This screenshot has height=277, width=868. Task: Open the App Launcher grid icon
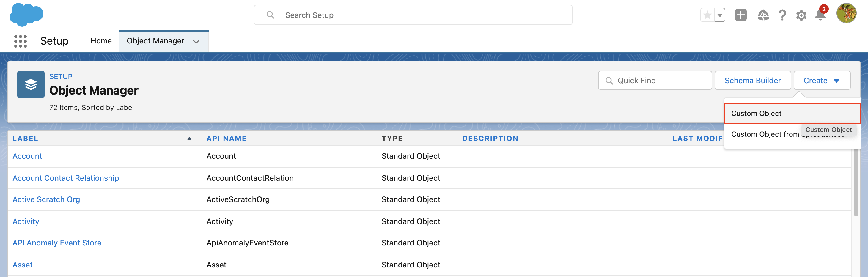pos(20,41)
